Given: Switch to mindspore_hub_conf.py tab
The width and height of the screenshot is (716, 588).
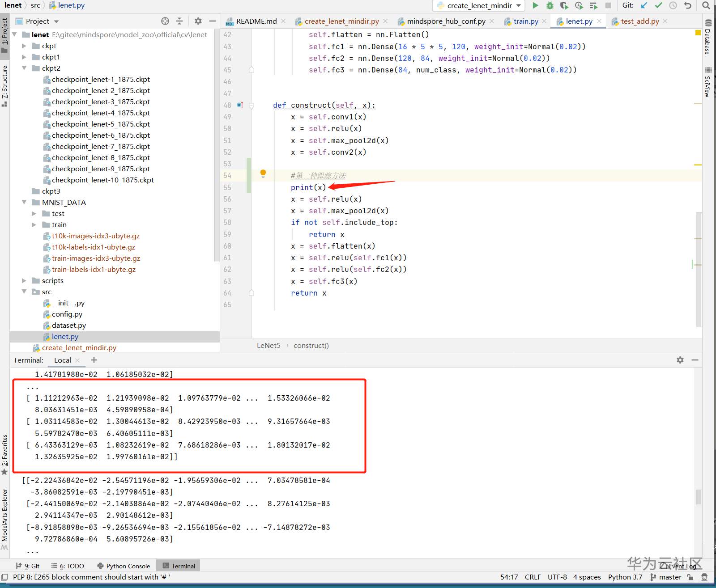Looking at the screenshot, I should pos(446,21).
